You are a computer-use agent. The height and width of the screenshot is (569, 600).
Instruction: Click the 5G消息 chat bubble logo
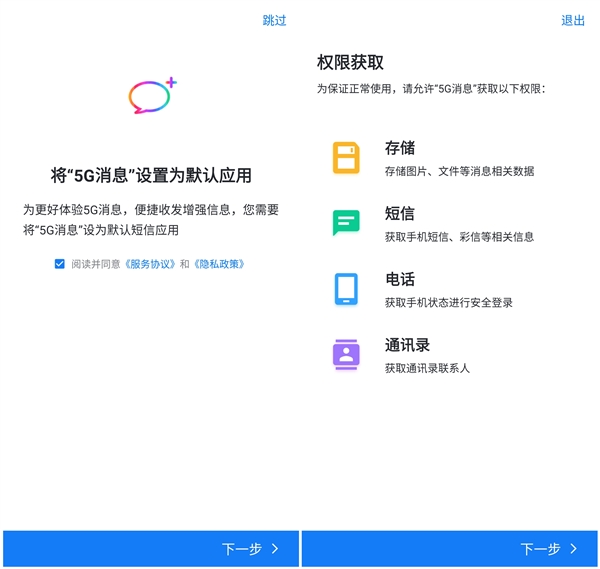(x=151, y=96)
